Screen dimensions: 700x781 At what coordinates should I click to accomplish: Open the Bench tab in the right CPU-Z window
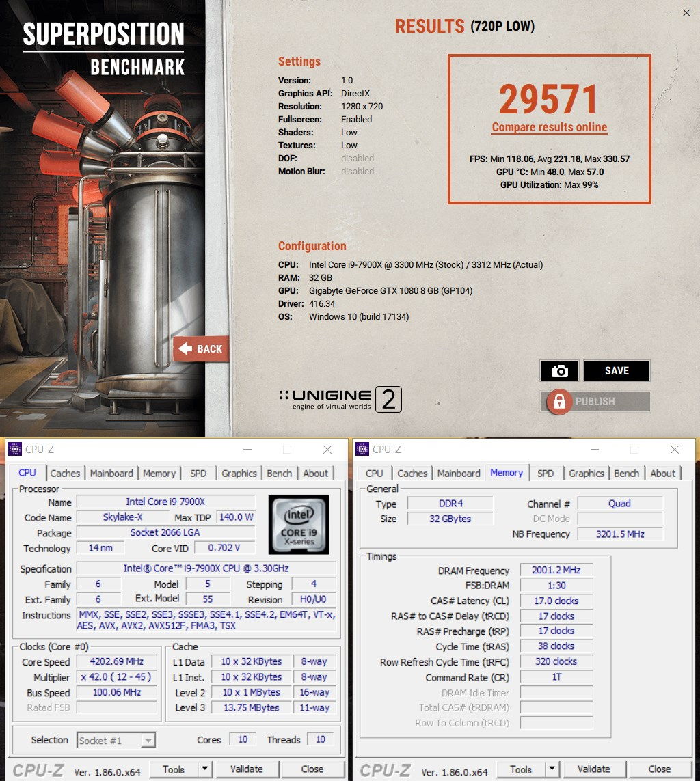click(626, 474)
